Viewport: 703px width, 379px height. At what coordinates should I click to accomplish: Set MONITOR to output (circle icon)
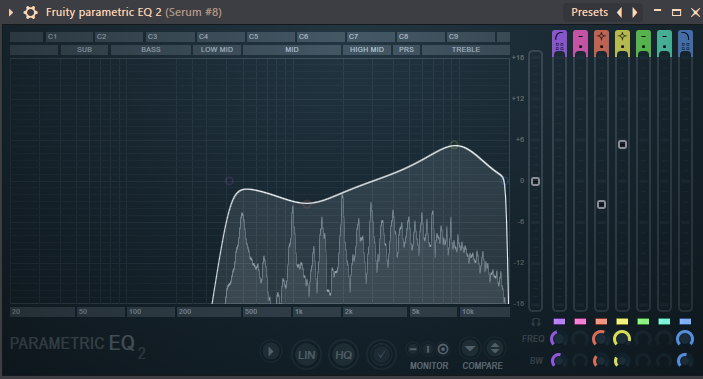[443, 349]
